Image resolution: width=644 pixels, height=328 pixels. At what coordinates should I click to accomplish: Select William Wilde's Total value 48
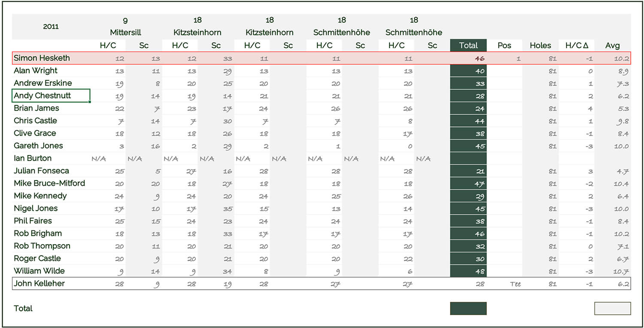468,271
